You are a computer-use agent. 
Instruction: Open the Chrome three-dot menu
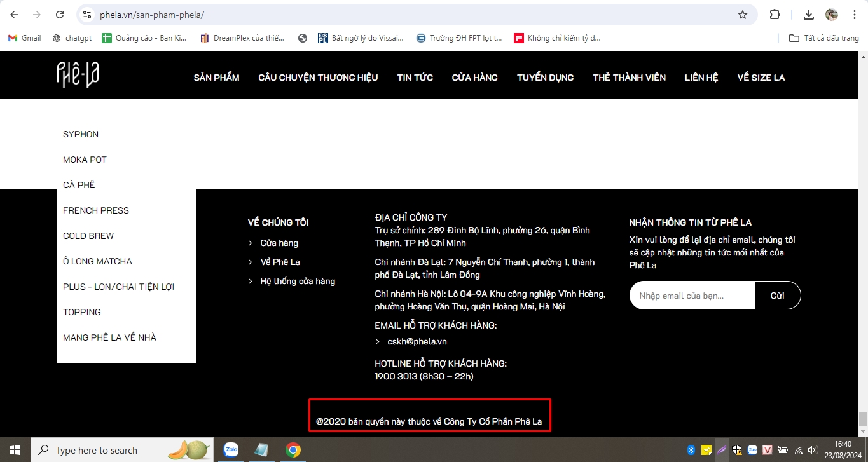[855, 14]
